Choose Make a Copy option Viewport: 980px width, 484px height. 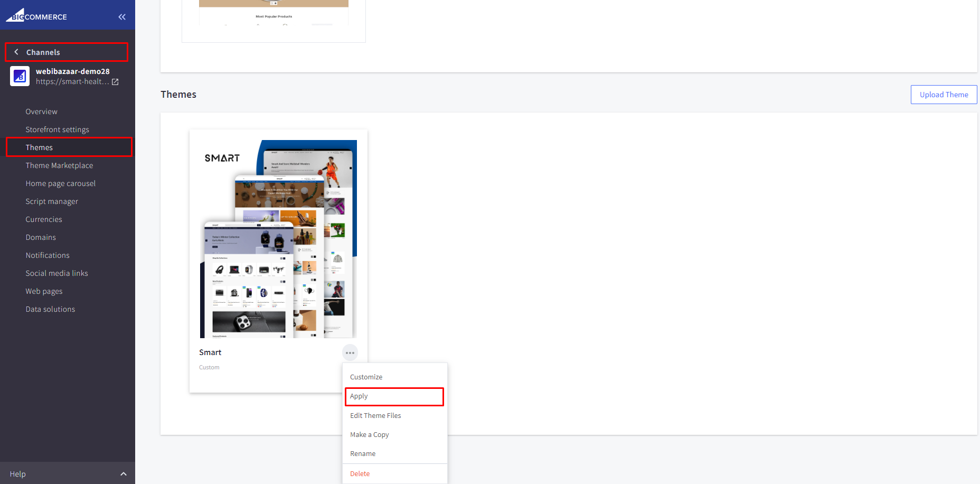(x=369, y=434)
